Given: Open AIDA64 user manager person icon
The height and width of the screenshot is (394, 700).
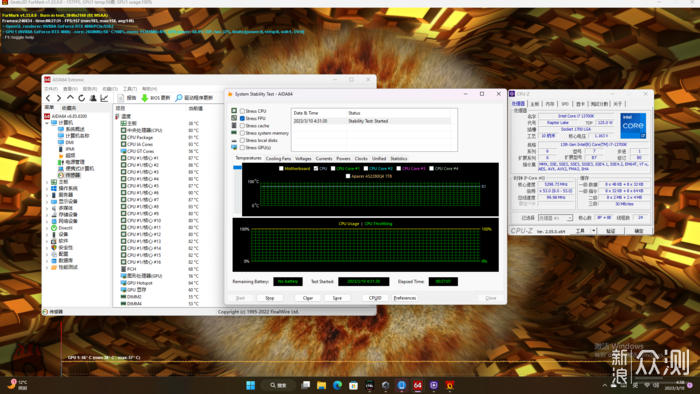Looking at the screenshot, I should [93, 98].
